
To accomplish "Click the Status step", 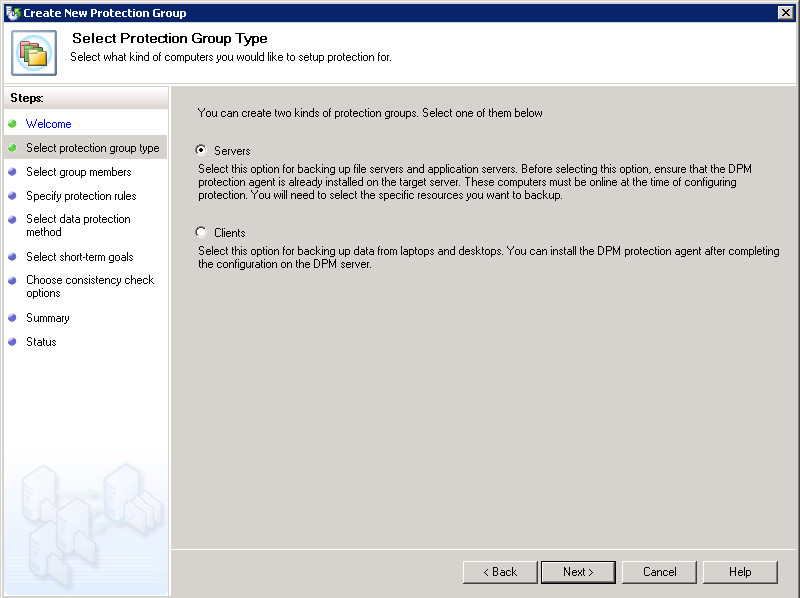I will point(41,342).
